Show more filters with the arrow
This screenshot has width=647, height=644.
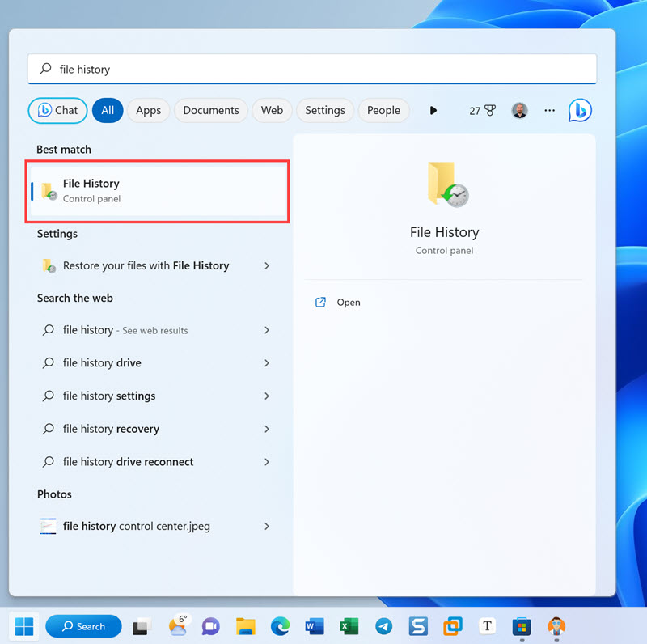click(x=433, y=110)
